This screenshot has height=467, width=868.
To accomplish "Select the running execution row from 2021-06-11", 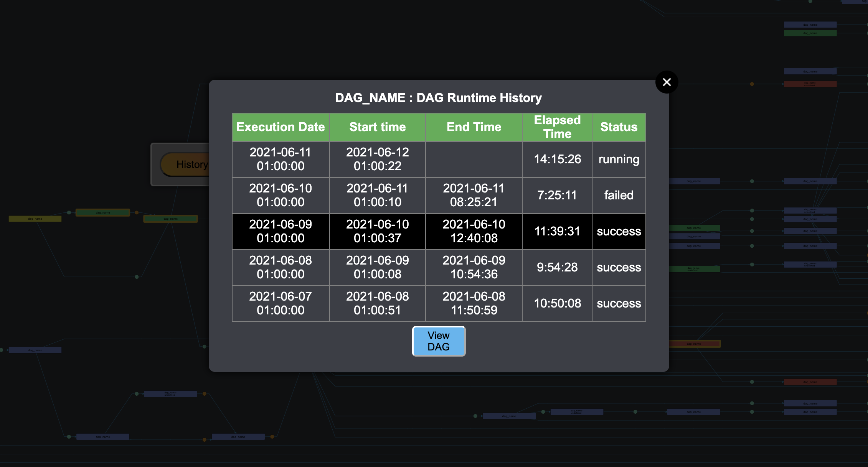I will [x=439, y=159].
